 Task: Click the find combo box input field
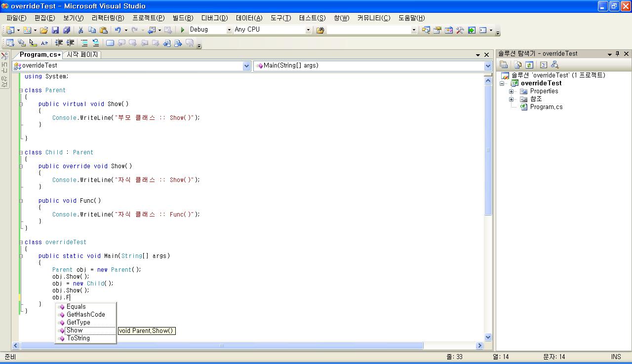[368, 30]
